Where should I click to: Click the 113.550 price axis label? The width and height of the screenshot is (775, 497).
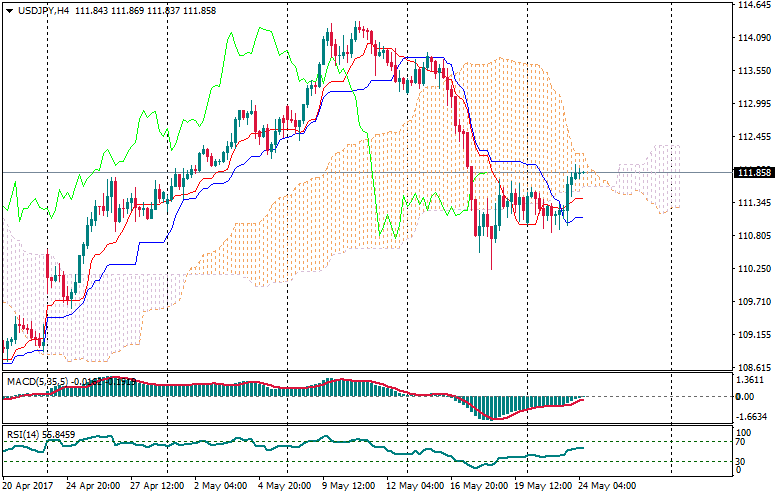click(752, 71)
